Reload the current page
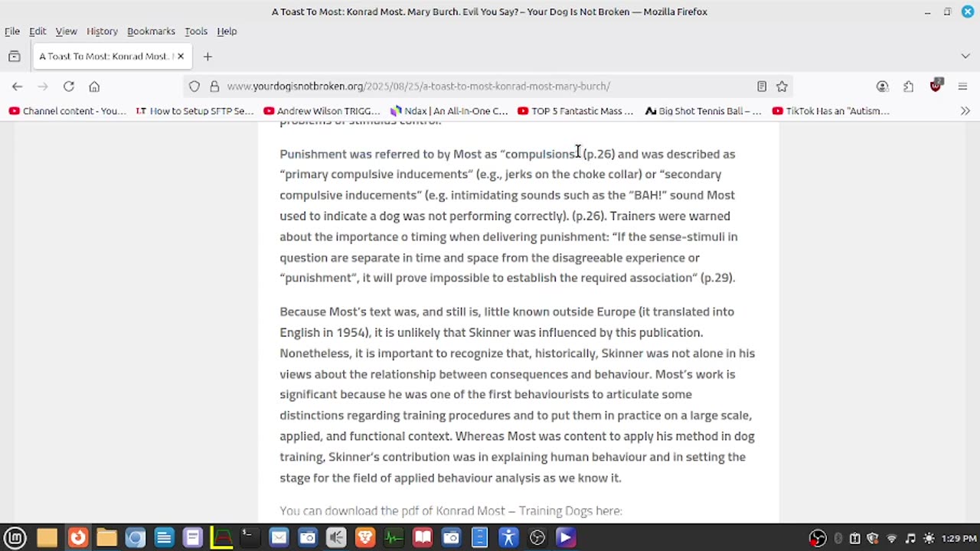The width and height of the screenshot is (980, 551). click(69, 86)
